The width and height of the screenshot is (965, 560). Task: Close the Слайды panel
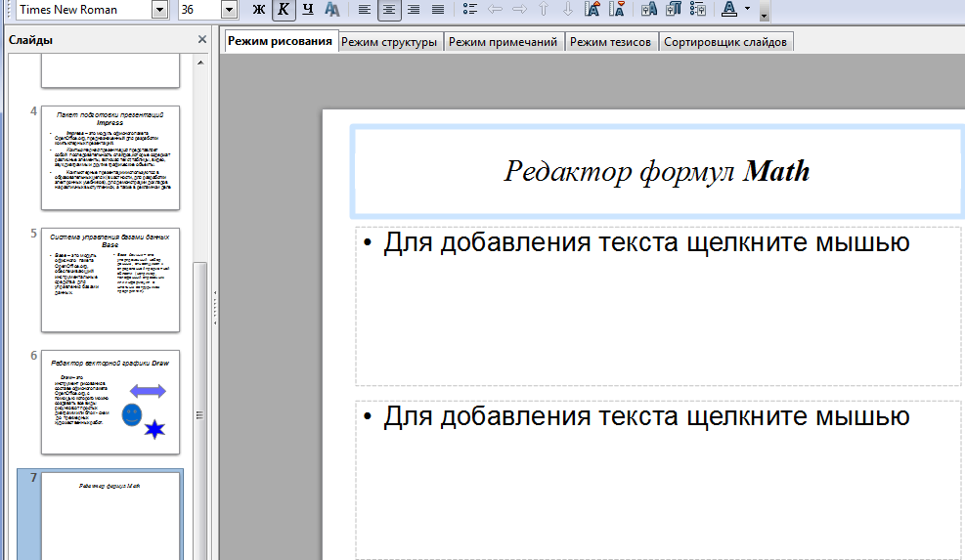pos(201,39)
